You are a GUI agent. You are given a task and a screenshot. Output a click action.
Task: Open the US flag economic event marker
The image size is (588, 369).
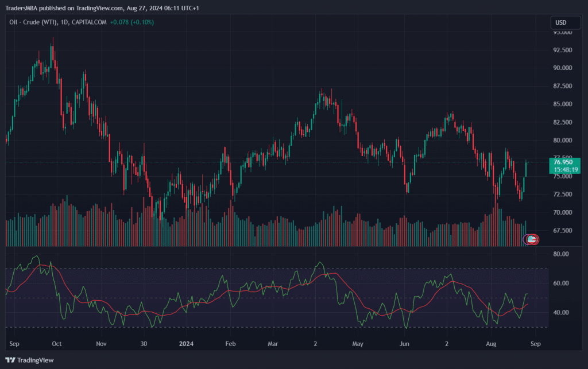(532, 239)
